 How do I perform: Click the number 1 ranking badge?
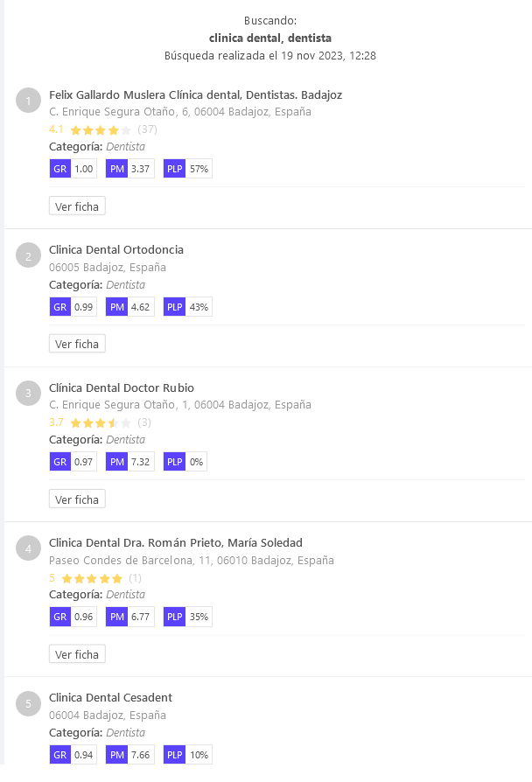coord(29,101)
